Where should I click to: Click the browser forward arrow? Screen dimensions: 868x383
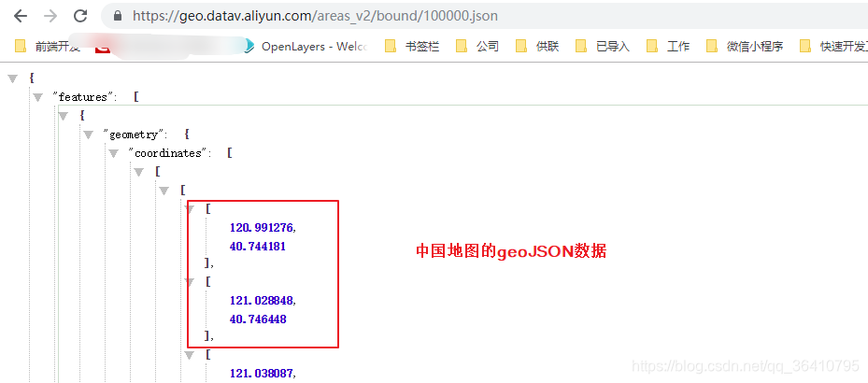(50, 16)
